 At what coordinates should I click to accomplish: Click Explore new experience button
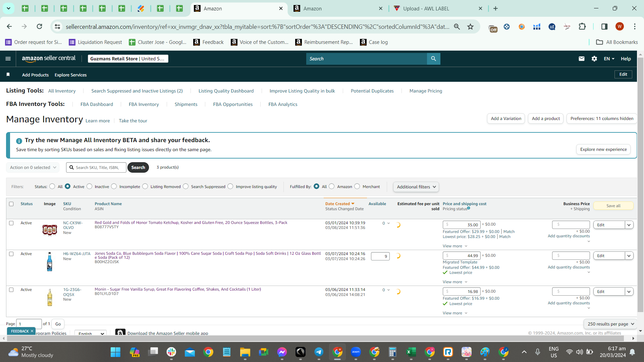click(603, 149)
